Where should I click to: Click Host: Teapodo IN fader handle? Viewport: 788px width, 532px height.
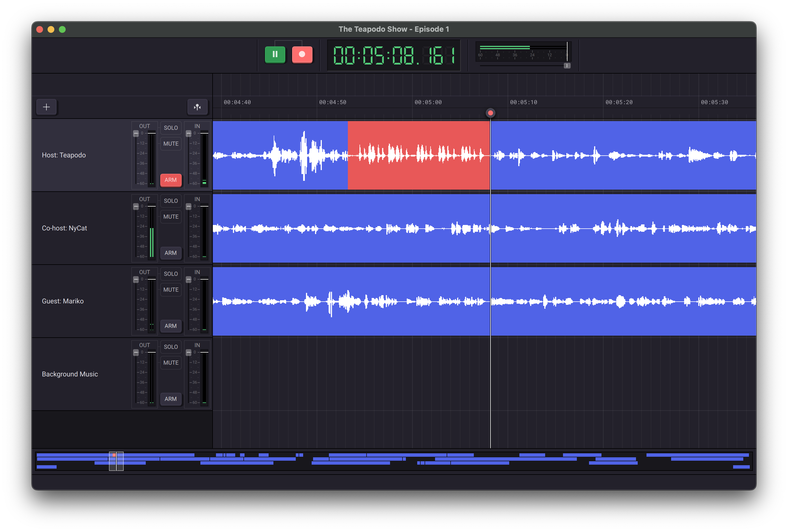[189, 134]
